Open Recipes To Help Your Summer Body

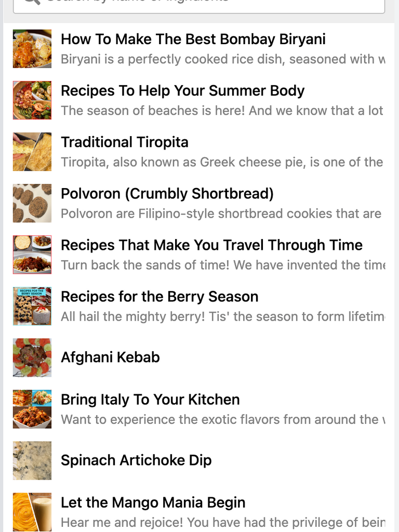pyautogui.click(x=182, y=90)
